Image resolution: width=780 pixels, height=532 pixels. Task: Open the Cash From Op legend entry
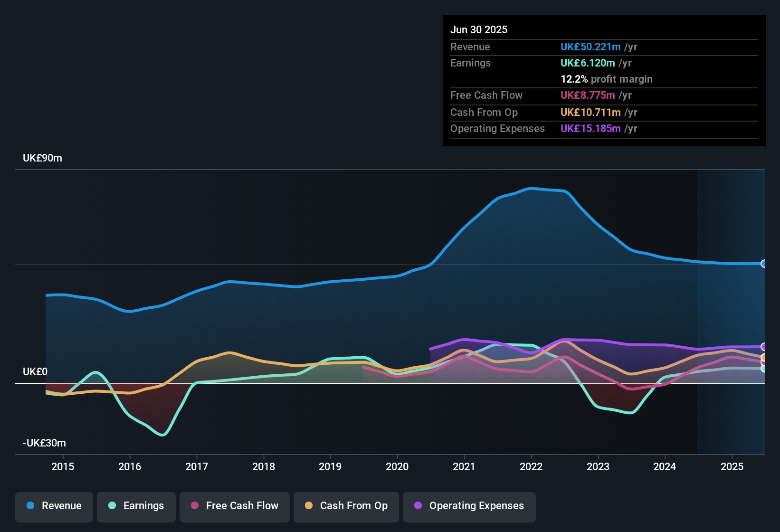tap(346, 506)
